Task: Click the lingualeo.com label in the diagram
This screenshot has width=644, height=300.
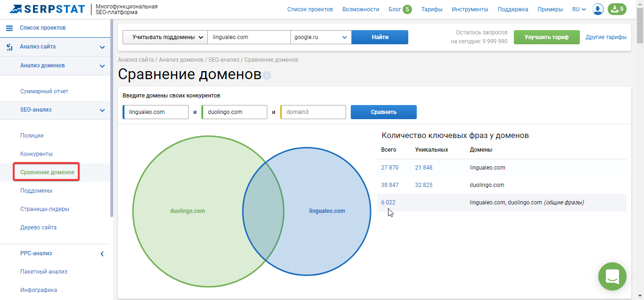Action: [x=327, y=211]
